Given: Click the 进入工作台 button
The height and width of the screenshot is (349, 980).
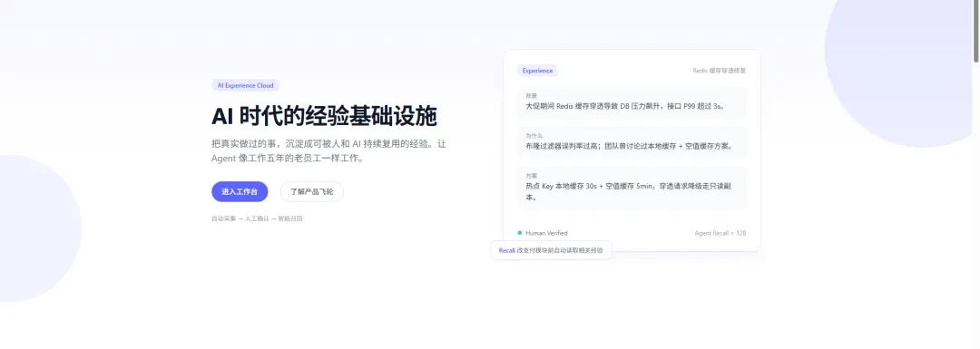Looking at the screenshot, I should click(240, 191).
